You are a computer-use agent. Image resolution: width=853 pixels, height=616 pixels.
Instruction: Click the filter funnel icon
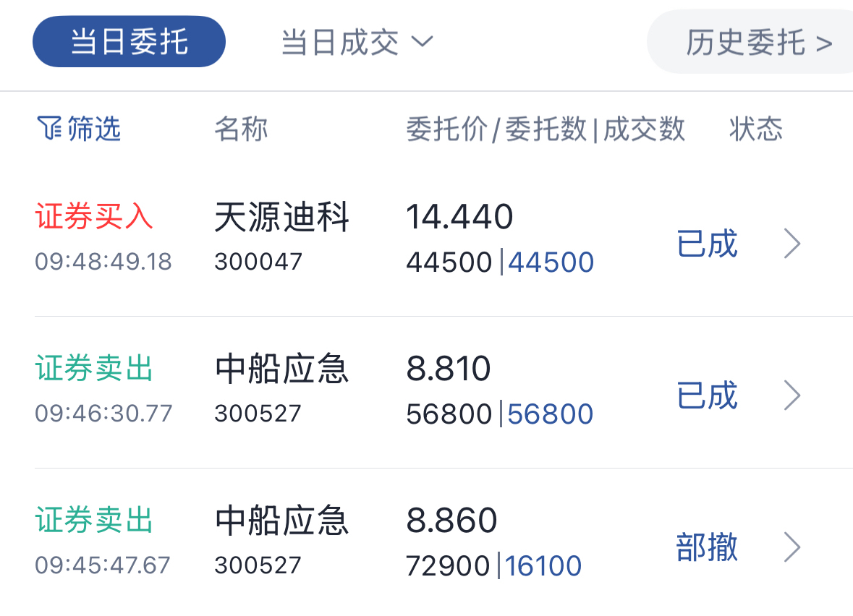(x=49, y=128)
